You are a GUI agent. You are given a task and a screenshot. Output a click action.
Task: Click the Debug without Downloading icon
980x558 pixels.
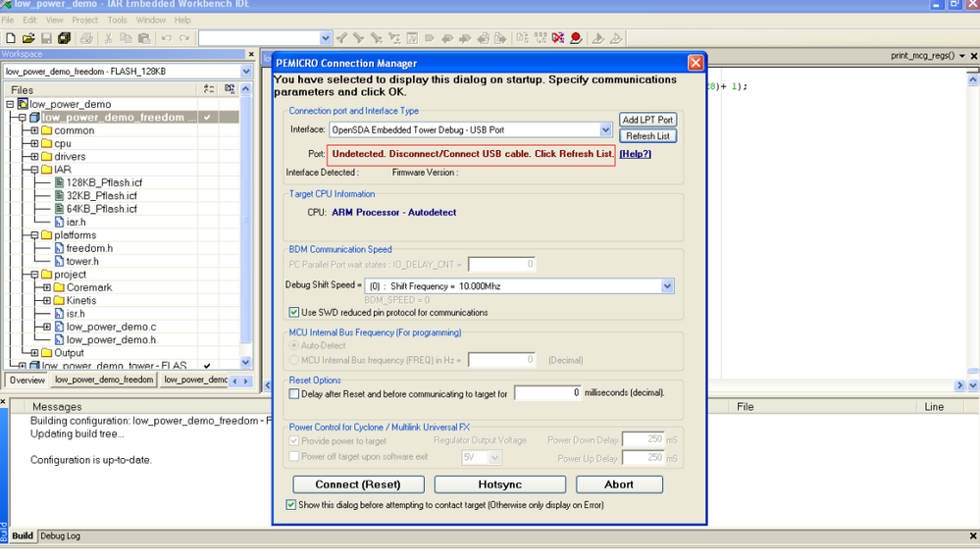[x=616, y=39]
